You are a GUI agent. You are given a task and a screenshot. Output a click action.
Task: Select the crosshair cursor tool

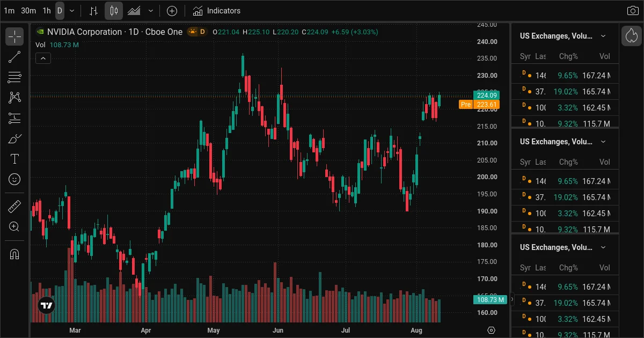tap(14, 36)
